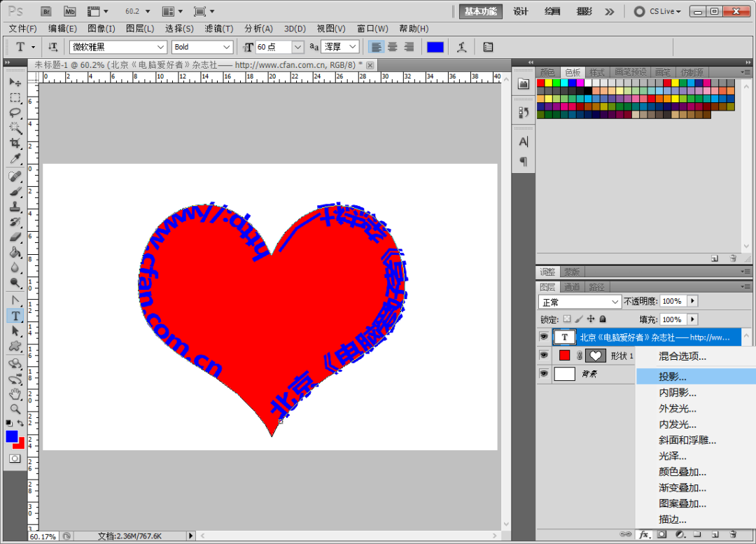Hide the 形状 1 layer

pyautogui.click(x=544, y=355)
